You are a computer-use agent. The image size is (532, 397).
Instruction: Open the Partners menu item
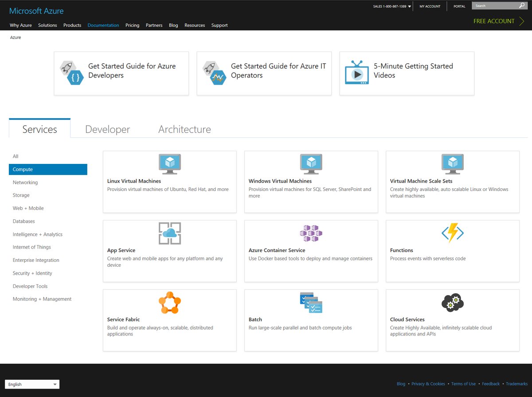click(x=154, y=25)
